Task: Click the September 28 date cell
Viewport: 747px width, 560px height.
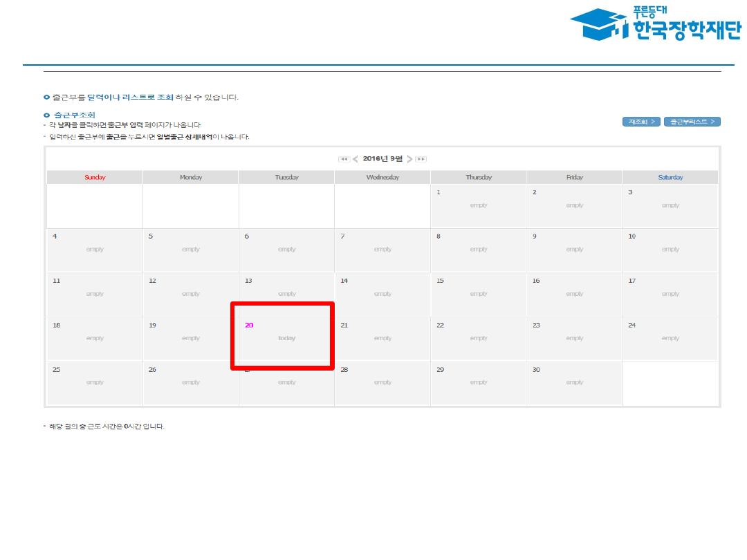Action: click(x=382, y=382)
